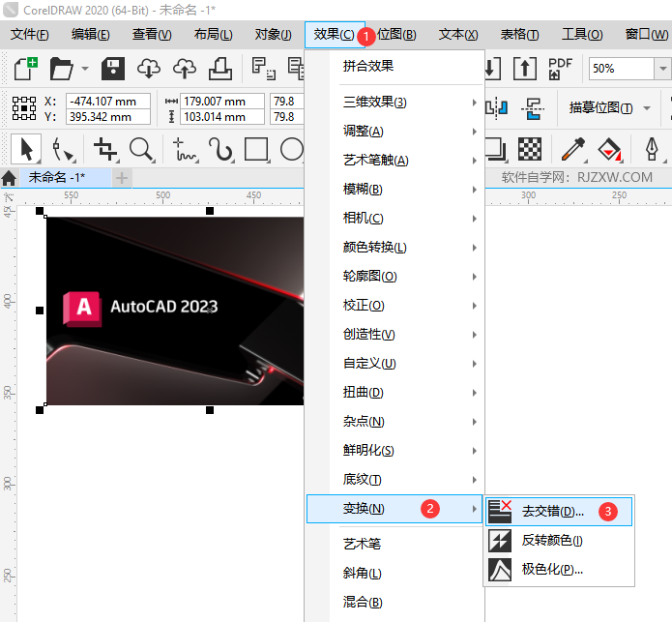
Task: Click the width field 179.007 mm
Action: 222,102
